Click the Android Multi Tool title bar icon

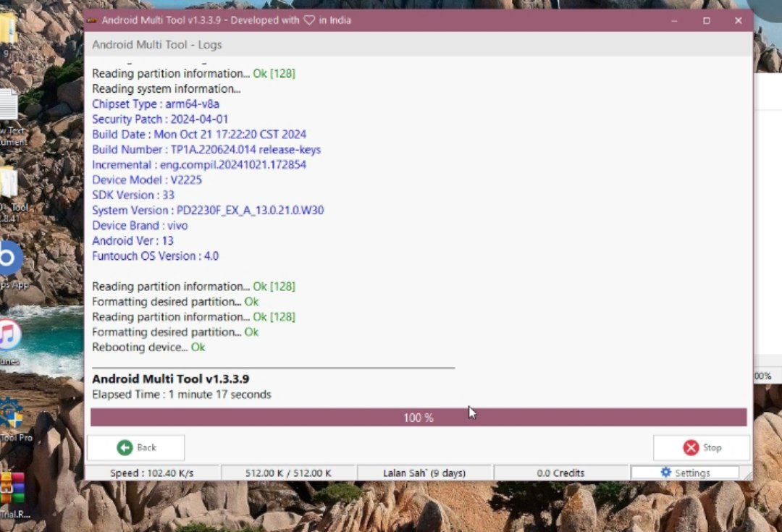92,20
